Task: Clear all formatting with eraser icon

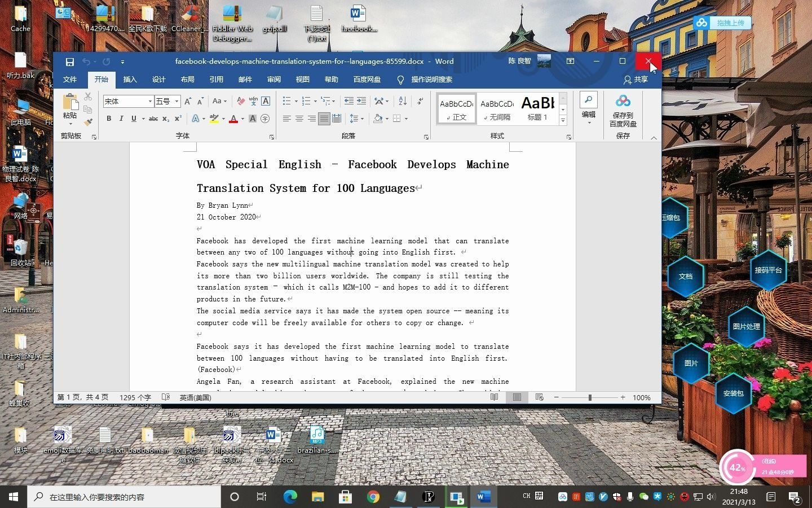Action: [241, 101]
